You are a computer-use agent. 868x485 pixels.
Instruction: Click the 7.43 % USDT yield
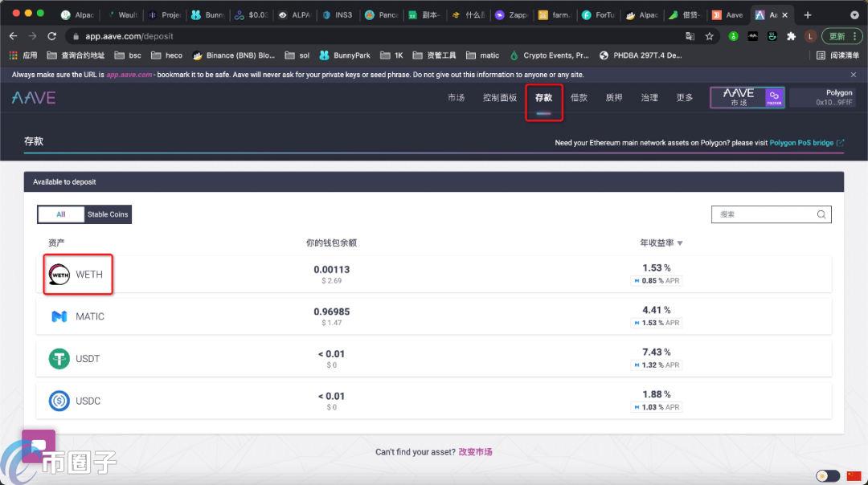pyautogui.click(x=656, y=352)
